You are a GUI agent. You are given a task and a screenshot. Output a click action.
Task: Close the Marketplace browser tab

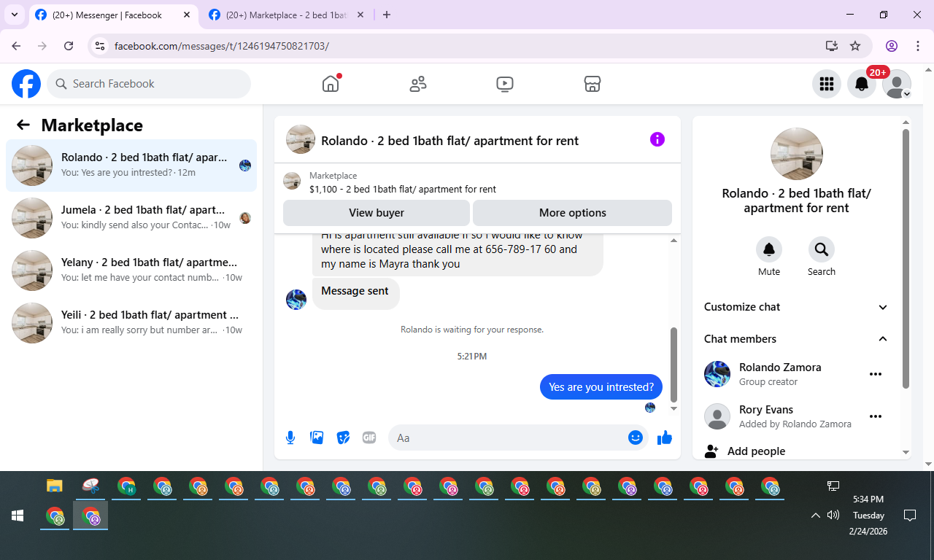pyautogui.click(x=361, y=15)
